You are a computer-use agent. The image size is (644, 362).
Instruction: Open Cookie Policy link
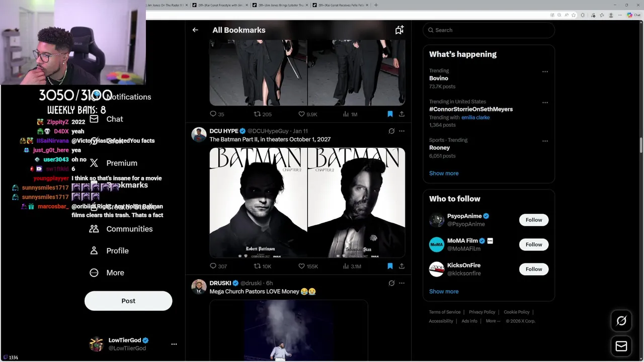point(517,312)
